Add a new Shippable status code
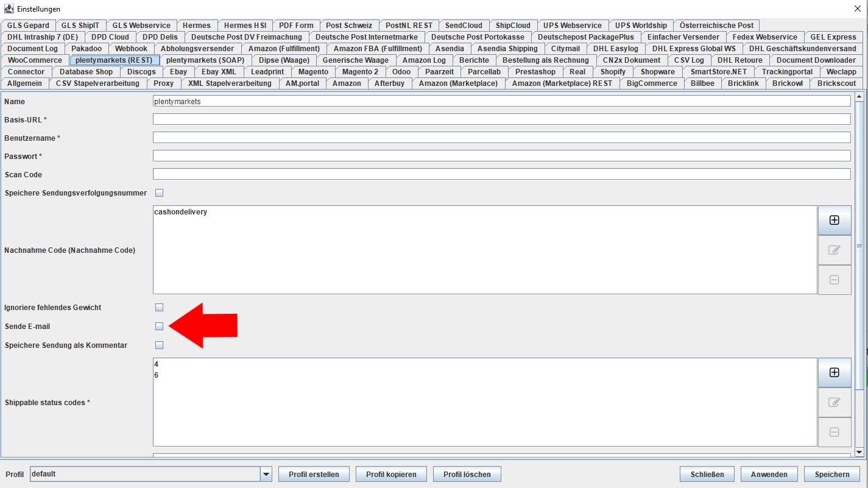 coord(834,372)
